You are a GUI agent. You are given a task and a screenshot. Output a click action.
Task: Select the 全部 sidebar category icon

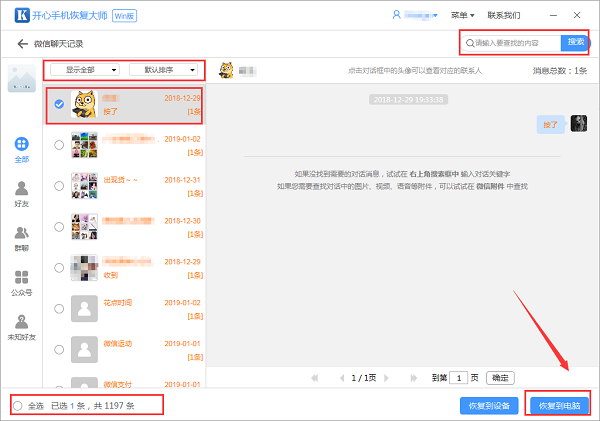pyautogui.click(x=21, y=148)
